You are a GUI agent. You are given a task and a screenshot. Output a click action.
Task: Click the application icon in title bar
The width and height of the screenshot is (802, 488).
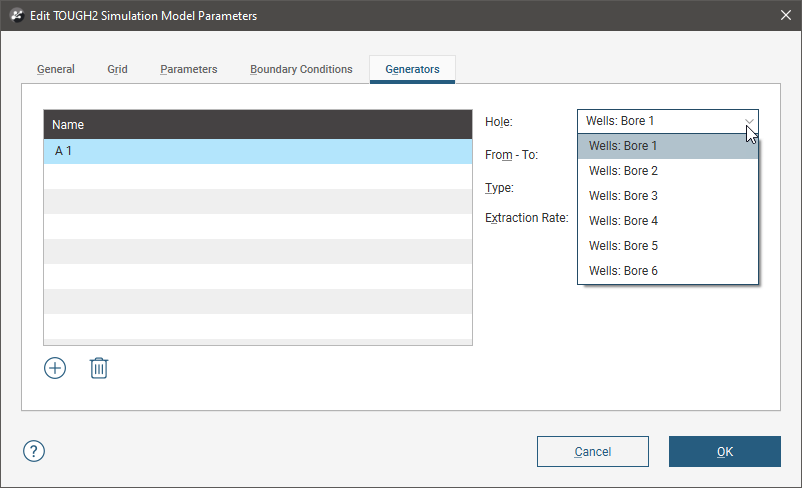16,16
